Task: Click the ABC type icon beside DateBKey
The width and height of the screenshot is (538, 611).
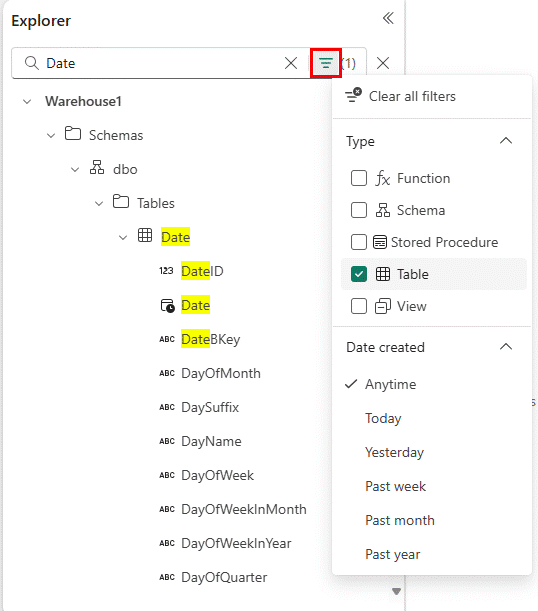Action: point(167,339)
